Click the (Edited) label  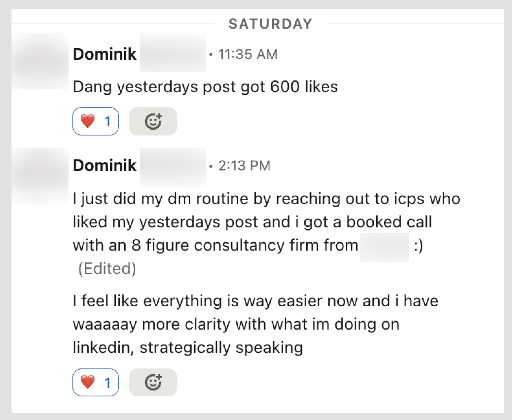click(107, 268)
